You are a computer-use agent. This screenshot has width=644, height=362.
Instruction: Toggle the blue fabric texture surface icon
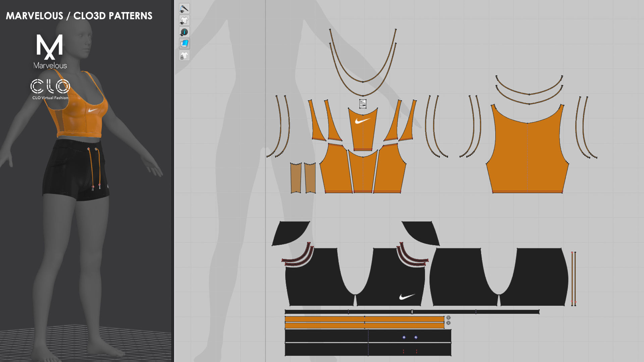pos(184,44)
